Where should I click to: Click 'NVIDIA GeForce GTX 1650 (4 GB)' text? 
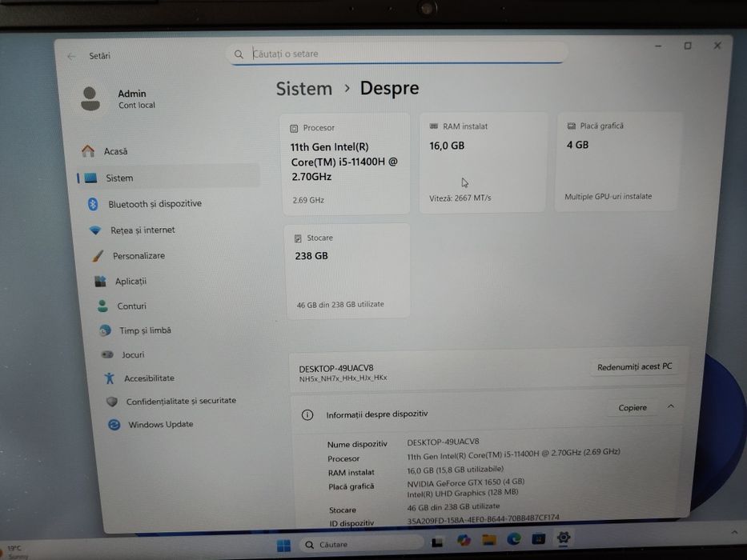pyautogui.click(x=465, y=482)
